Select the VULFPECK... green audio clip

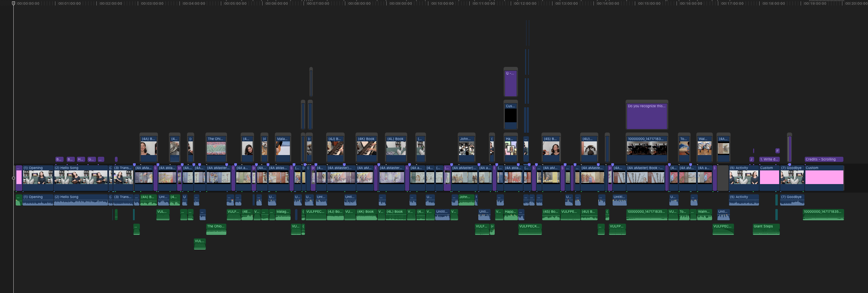coord(530,229)
